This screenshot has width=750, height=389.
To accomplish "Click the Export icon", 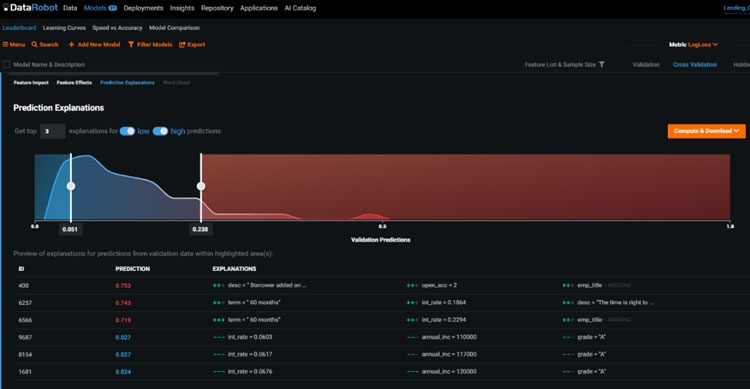I will 182,44.
